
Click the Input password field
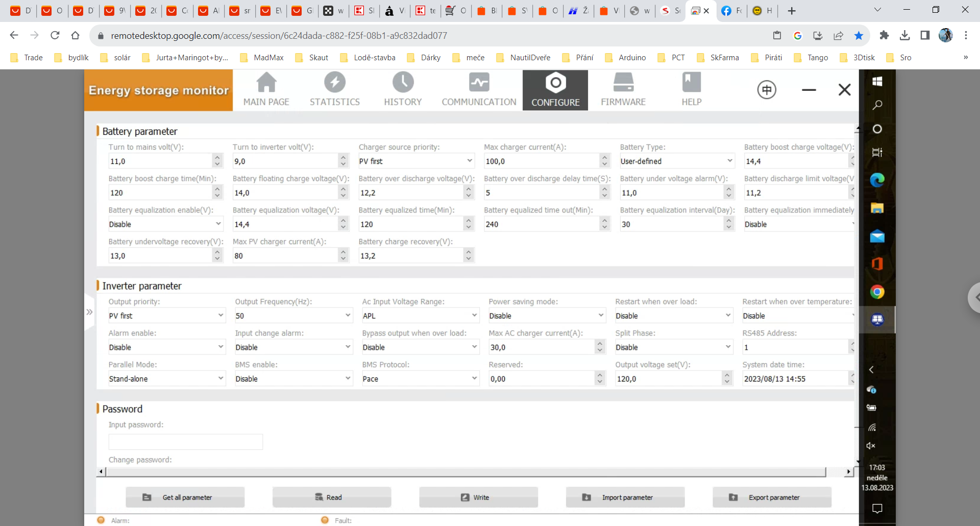click(x=185, y=442)
